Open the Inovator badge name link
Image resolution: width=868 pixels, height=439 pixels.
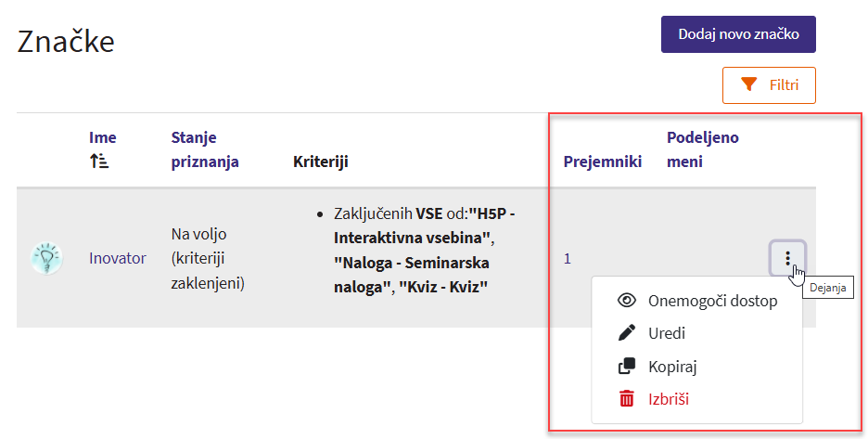coord(118,258)
